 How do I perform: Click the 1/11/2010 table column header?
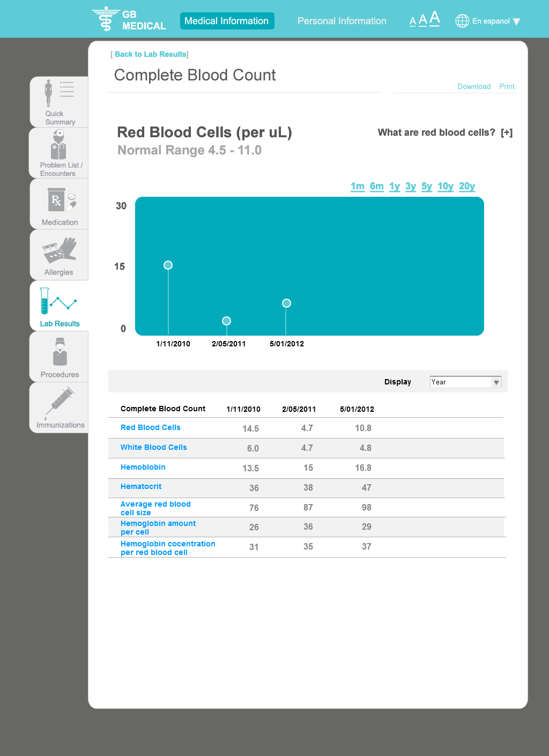(x=243, y=409)
